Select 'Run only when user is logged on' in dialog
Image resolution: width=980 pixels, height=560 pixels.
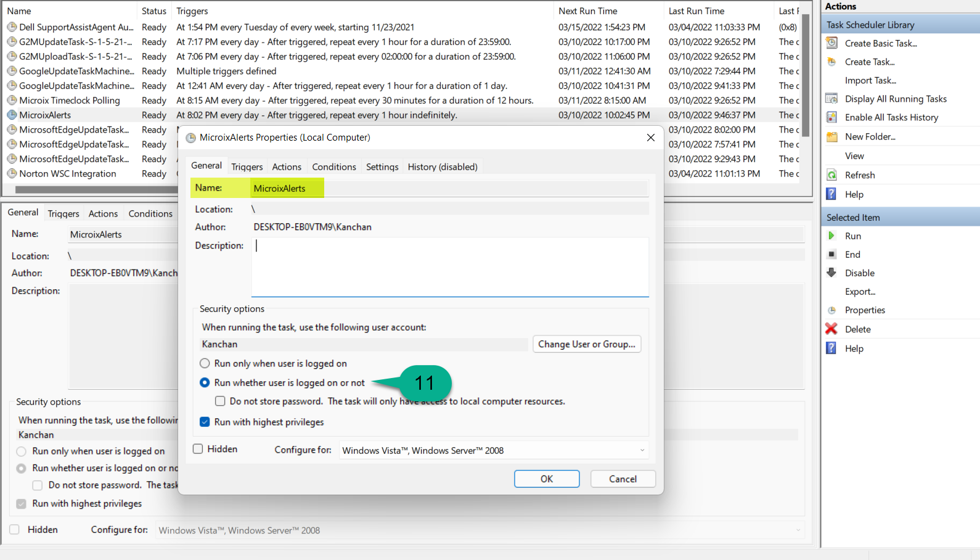pos(205,363)
